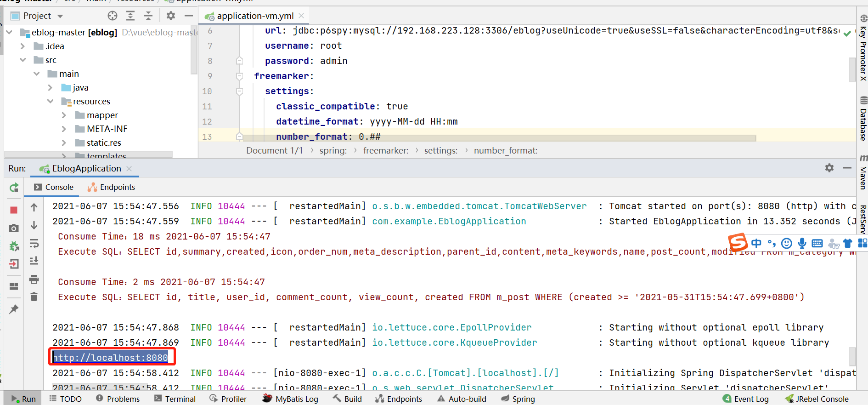Expand the mapper folder
The width and height of the screenshot is (868, 405).
[64, 115]
